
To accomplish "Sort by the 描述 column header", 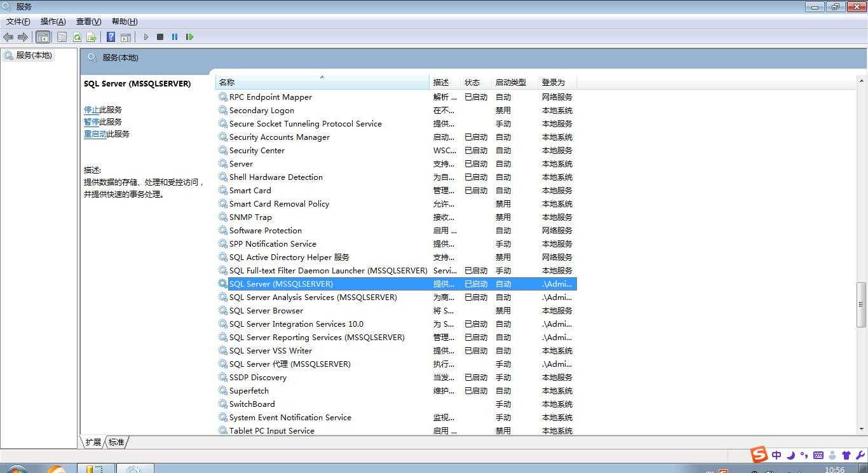I will [445, 82].
